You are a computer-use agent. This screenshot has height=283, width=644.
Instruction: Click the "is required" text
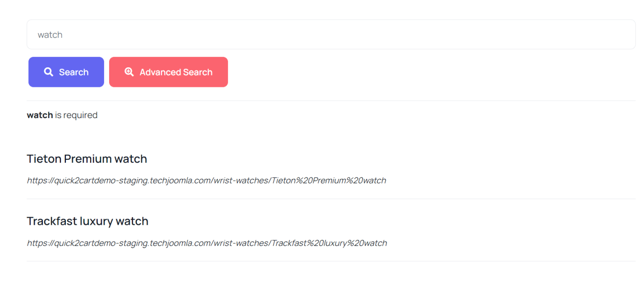point(76,115)
